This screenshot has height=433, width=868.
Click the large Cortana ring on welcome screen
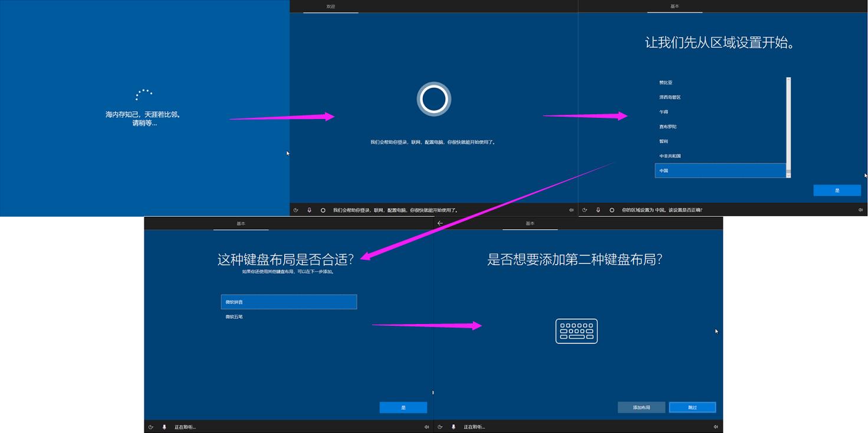[434, 99]
